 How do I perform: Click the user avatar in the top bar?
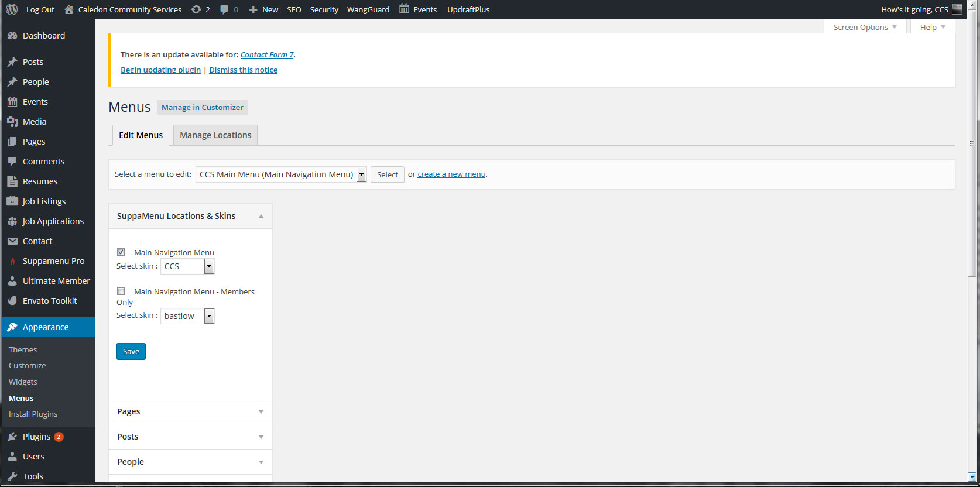pyautogui.click(x=957, y=9)
